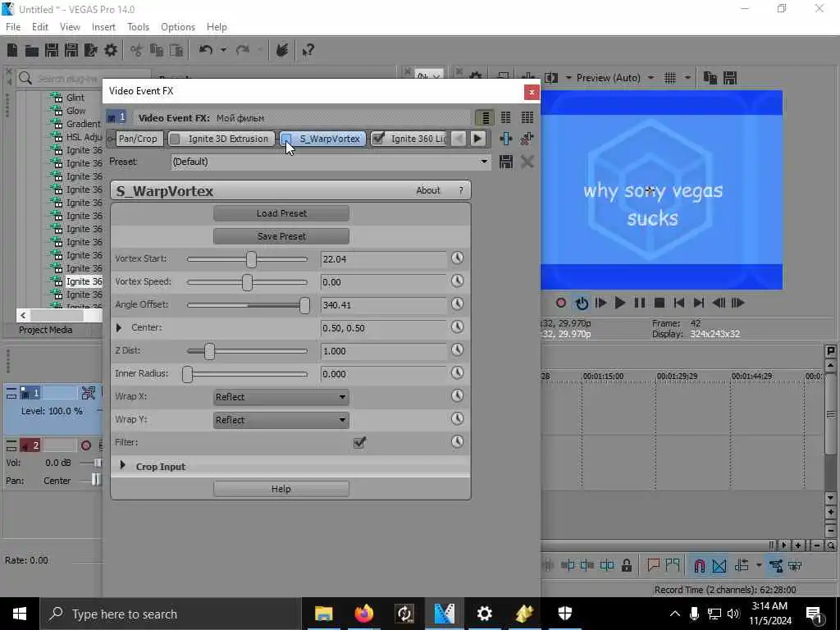Click the Load Preset button
This screenshot has height=630, width=840.
281,213
